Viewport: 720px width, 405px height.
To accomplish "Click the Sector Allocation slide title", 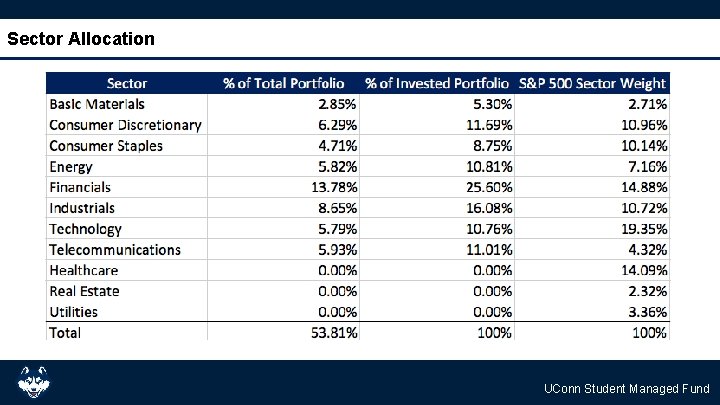I will tap(81, 39).
